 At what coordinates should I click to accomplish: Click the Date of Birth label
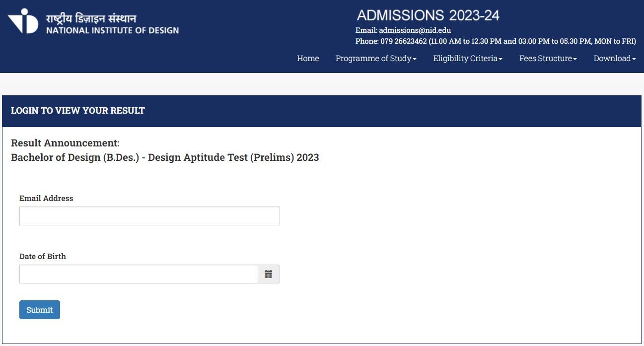pos(43,256)
